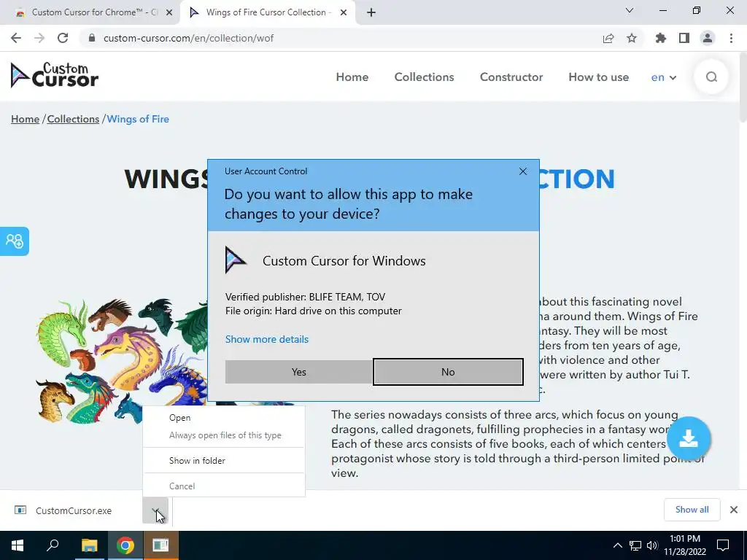Open the Chrome profile avatar
The height and width of the screenshot is (560, 747).
click(x=708, y=38)
